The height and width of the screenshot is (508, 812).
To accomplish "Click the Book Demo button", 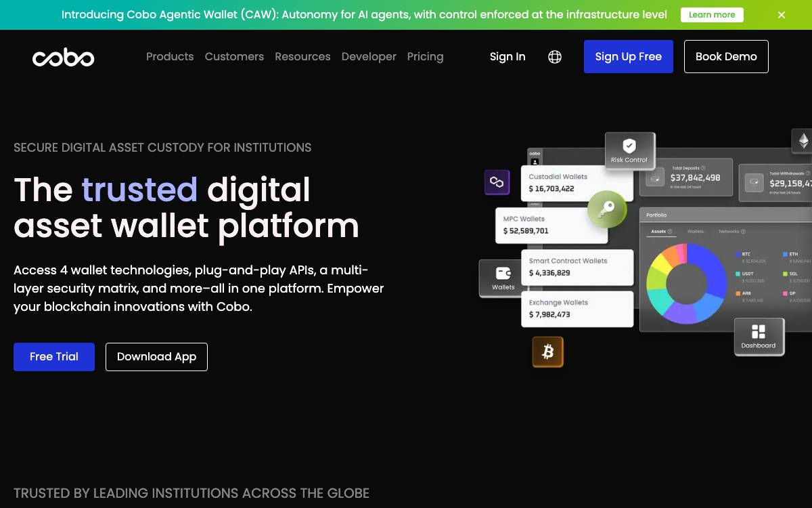I will (x=726, y=56).
